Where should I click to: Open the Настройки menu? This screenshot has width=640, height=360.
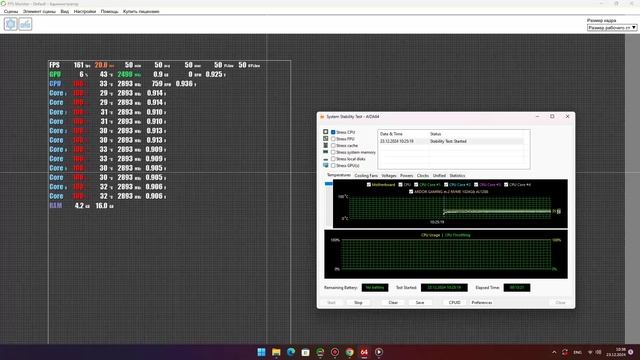(x=84, y=11)
